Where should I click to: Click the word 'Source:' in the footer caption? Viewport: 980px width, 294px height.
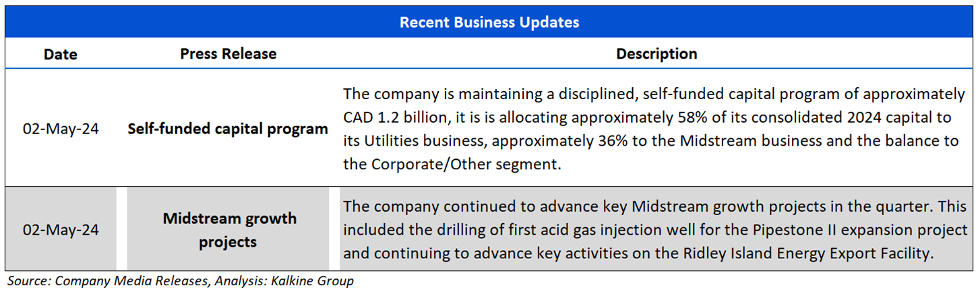pyautogui.click(x=28, y=281)
